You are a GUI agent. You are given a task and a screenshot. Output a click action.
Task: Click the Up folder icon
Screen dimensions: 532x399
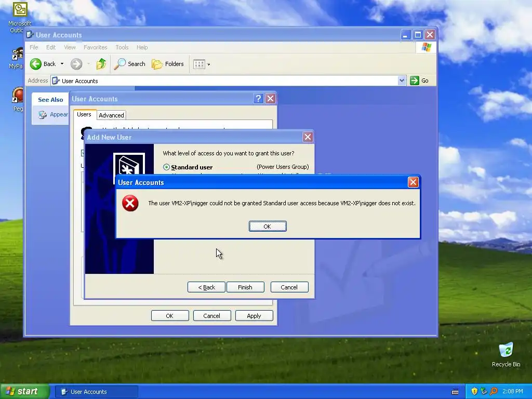point(101,64)
